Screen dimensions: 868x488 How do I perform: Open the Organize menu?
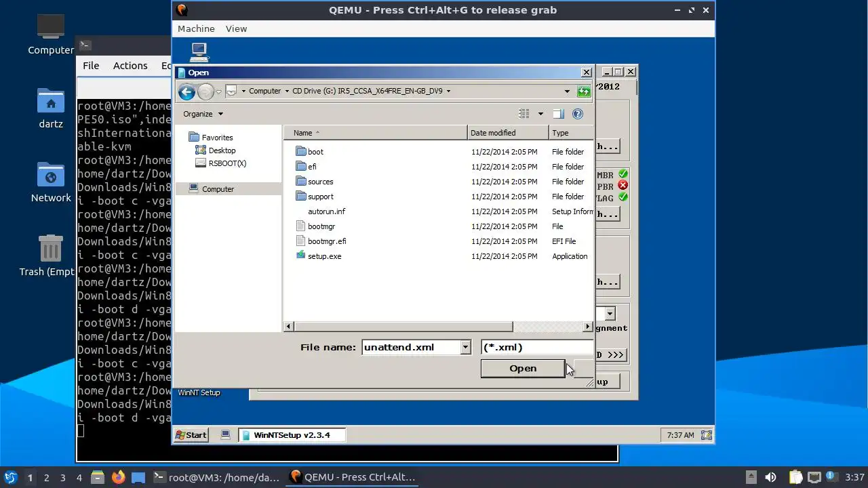tap(203, 114)
